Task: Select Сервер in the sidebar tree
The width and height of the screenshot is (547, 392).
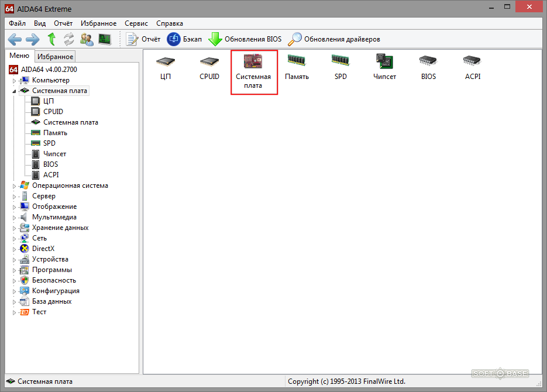Action: [38, 196]
